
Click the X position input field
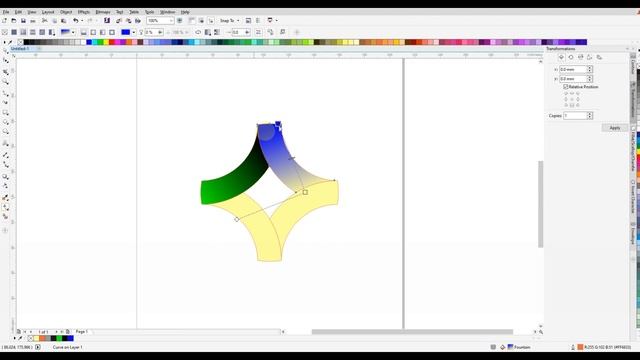[x=573, y=69]
